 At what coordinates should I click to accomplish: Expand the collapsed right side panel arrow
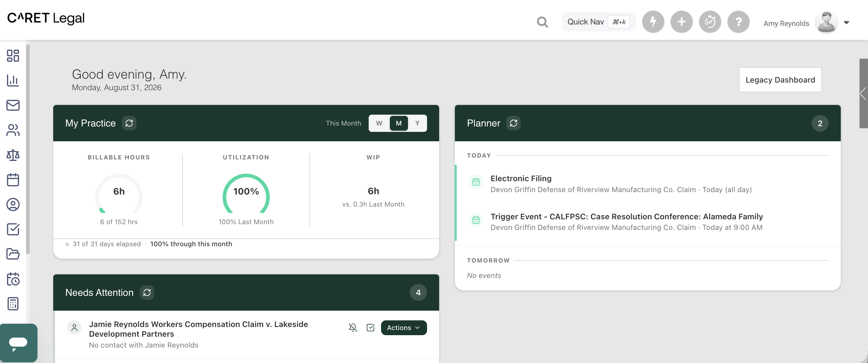[x=863, y=93]
